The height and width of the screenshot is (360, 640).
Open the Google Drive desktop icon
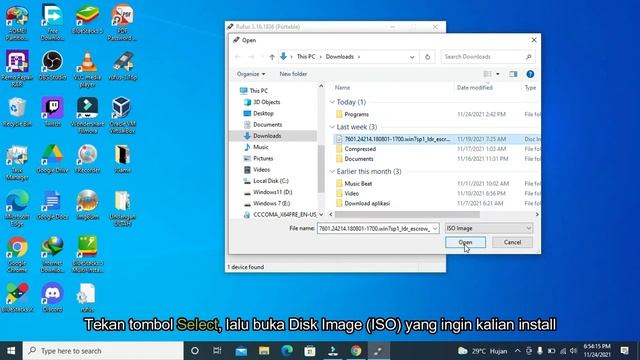[52, 158]
